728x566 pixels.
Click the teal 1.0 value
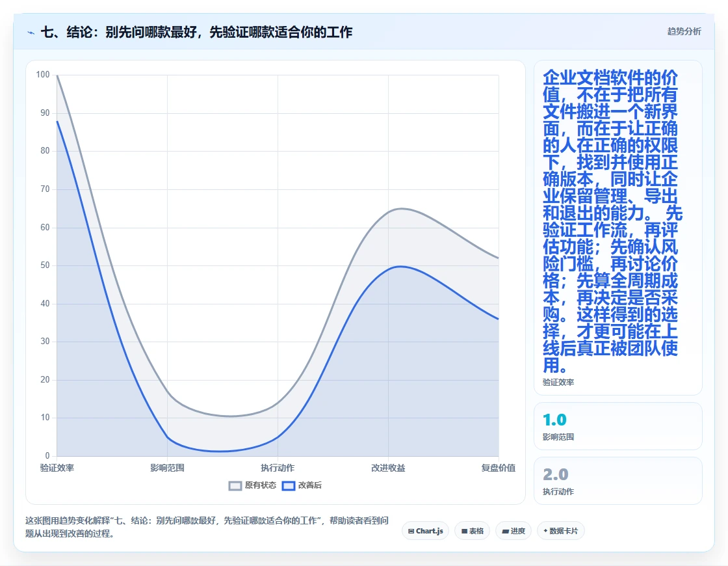[554, 420]
